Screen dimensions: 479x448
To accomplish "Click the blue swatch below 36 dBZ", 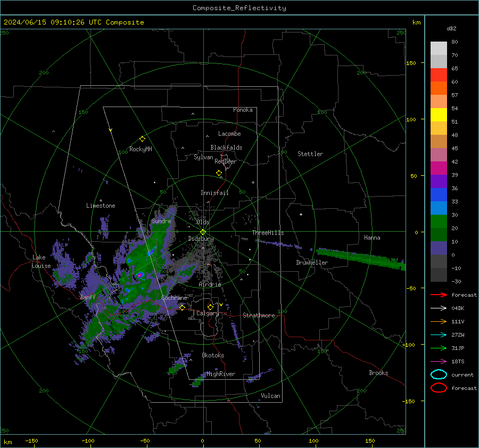I will pyautogui.click(x=439, y=194).
